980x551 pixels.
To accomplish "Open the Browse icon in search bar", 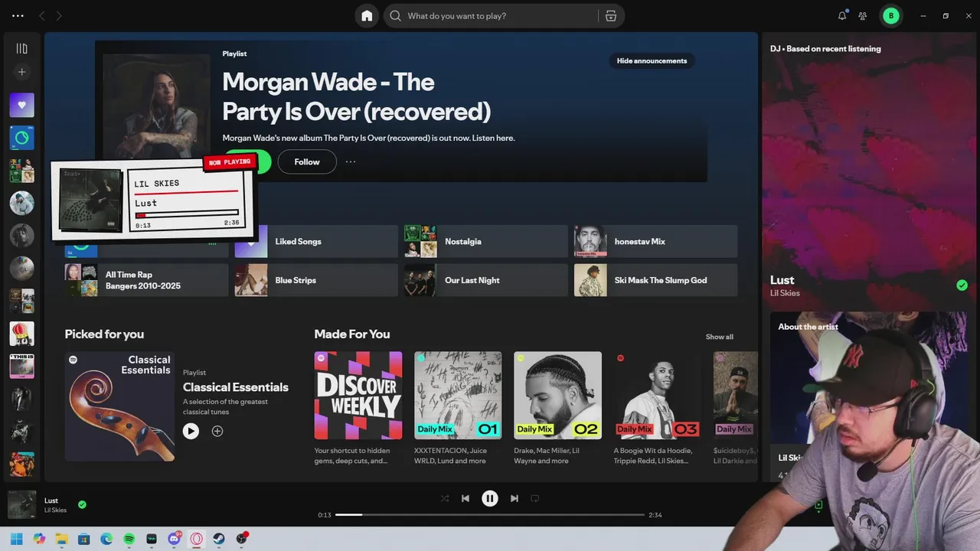I will (610, 16).
